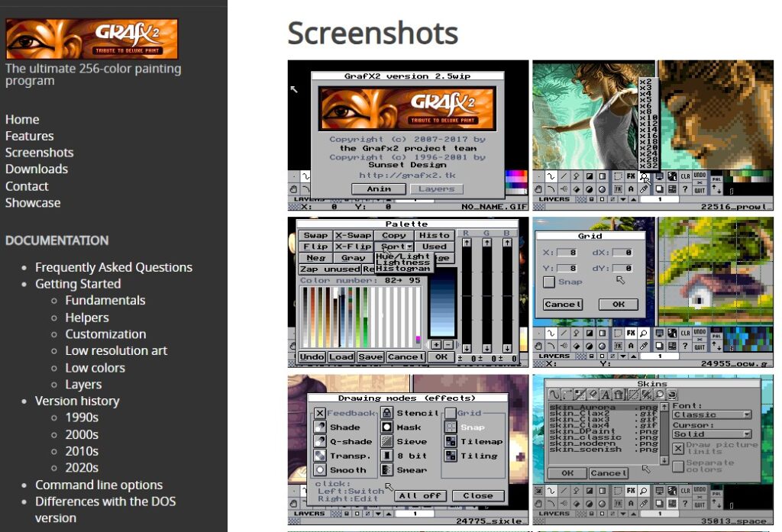Click the Stencil icon in Drawing modes

pyautogui.click(x=387, y=413)
